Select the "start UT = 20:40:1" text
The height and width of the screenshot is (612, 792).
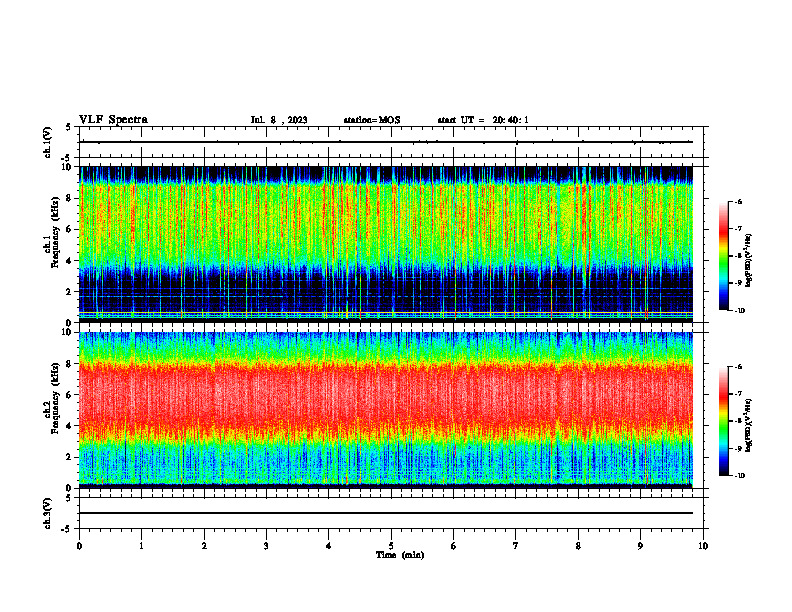click(483, 120)
